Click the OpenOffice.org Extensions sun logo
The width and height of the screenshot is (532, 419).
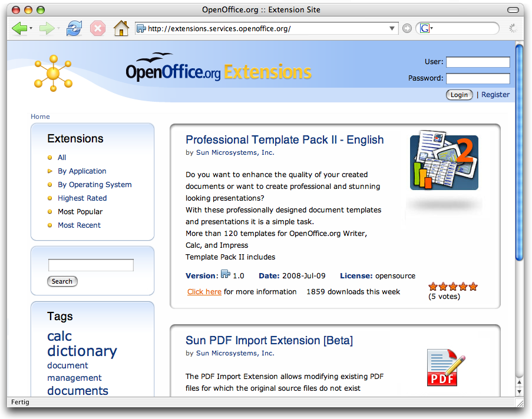point(53,73)
